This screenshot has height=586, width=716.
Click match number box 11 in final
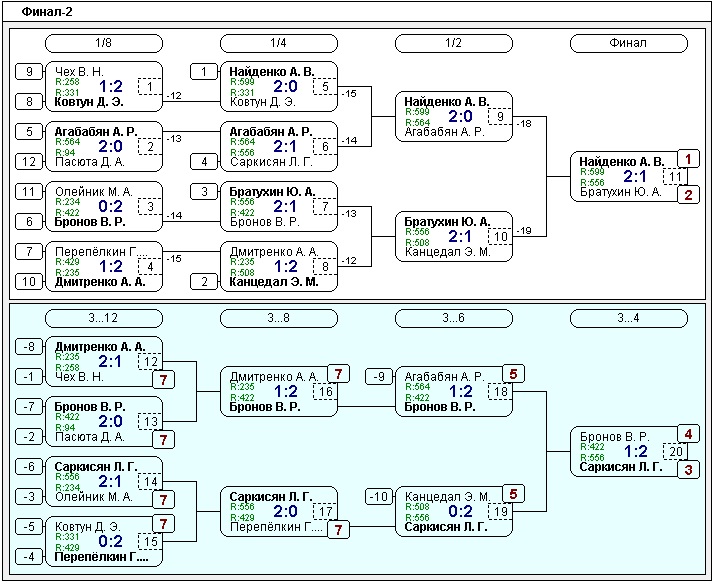coord(675,176)
